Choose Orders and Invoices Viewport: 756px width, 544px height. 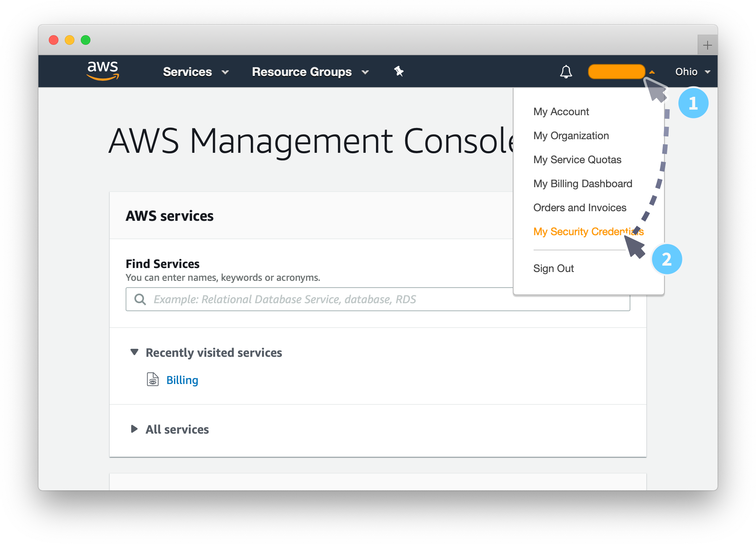580,208
